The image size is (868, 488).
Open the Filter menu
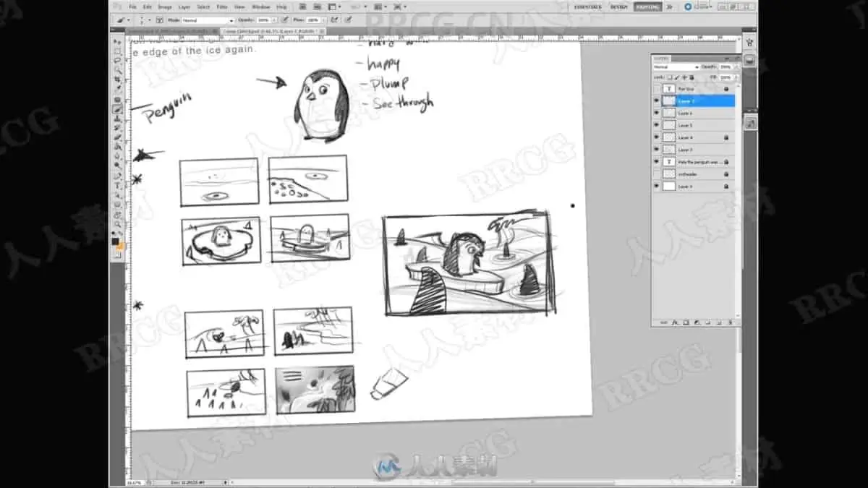[222, 7]
